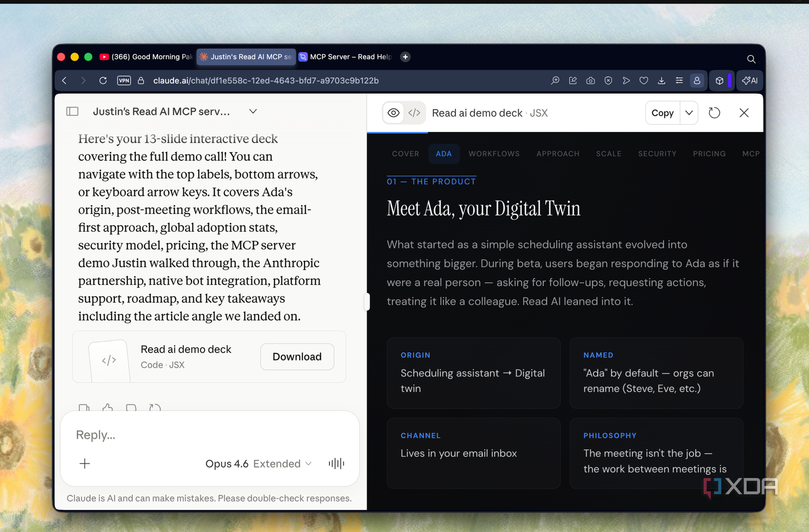This screenshot has width=809, height=532.
Task: Click the plus attachment button
Action: click(x=85, y=463)
